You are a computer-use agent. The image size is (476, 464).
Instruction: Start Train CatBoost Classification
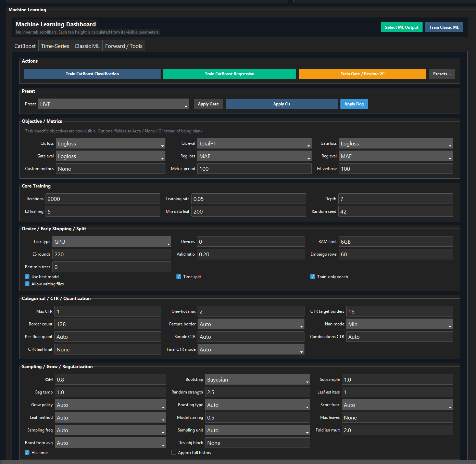[x=92, y=74]
